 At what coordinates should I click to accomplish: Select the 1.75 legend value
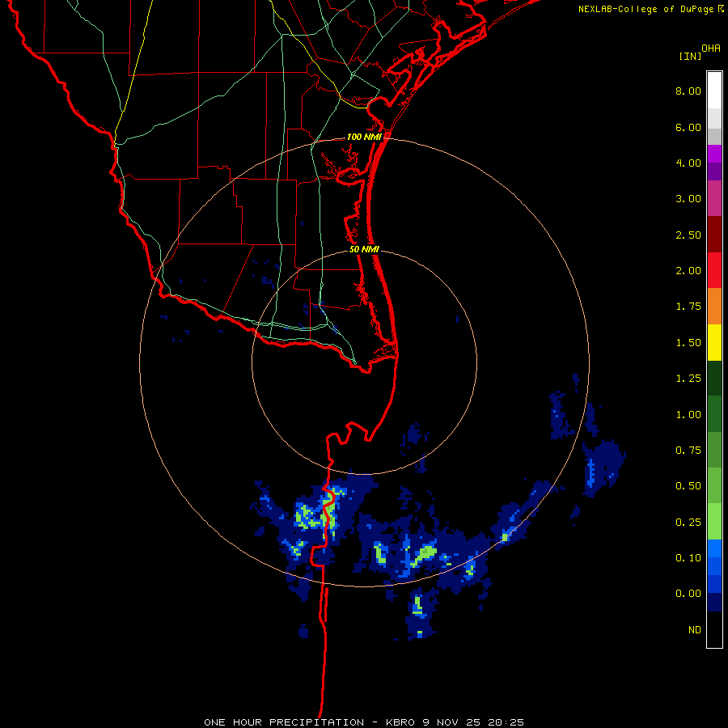(x=688, y=307)
